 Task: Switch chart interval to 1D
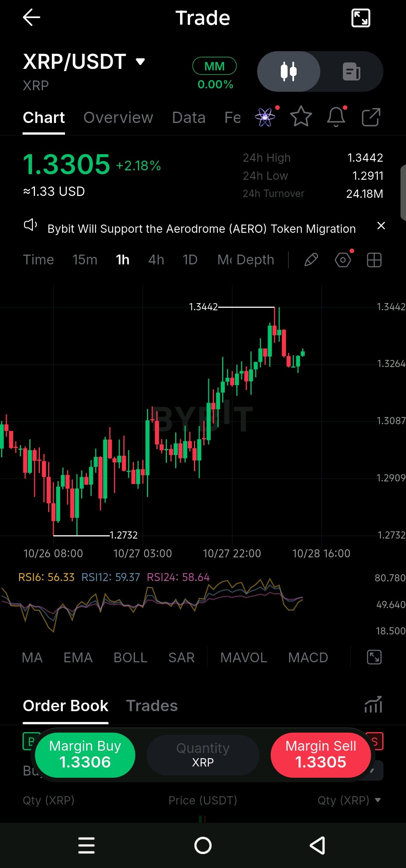190,260
